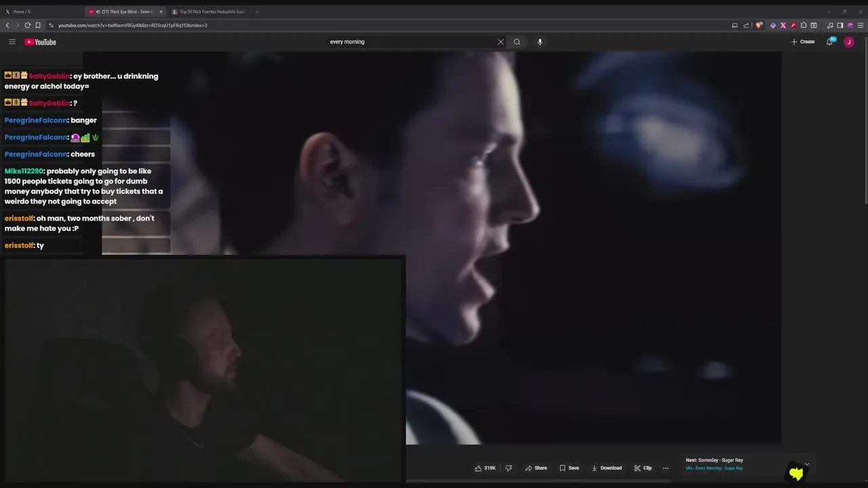Open the YouTube hamburger guide menu
The width and height of the screenshot is (868, 488).
[12, 42]
